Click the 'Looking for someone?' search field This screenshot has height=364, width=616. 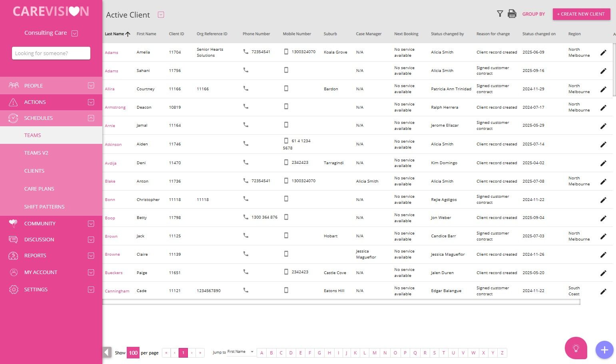tap(51, 53)
